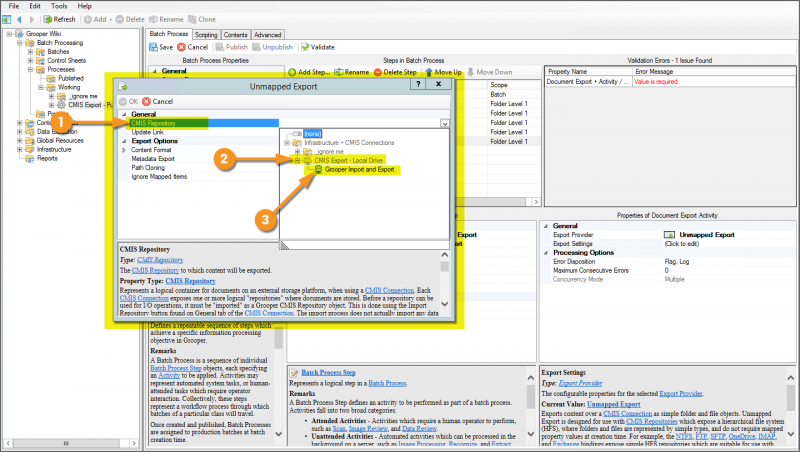The width and height of the screenshot is (800, 452).
Task: Select the Error Disposition property value
Action: pos(677,261)
